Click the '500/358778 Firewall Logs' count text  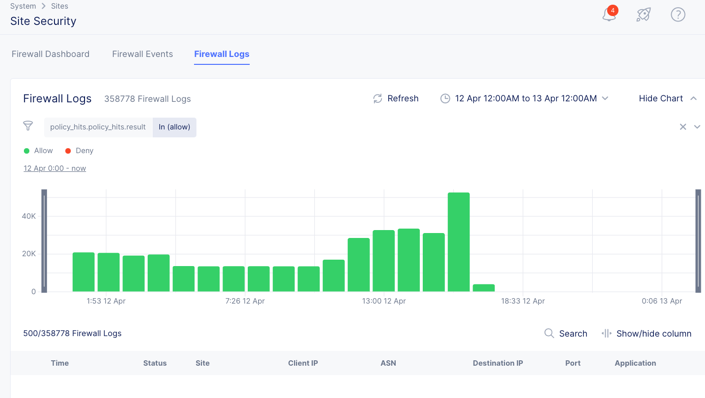coord(72,333)
